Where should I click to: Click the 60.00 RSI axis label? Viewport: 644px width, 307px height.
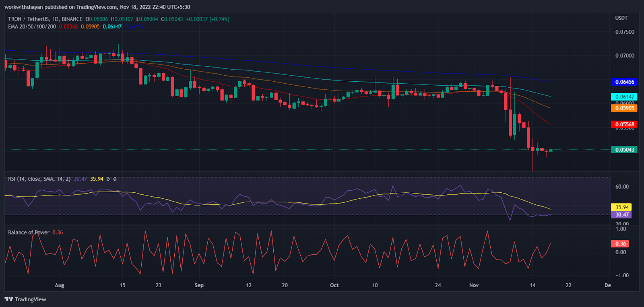[622, 187]
